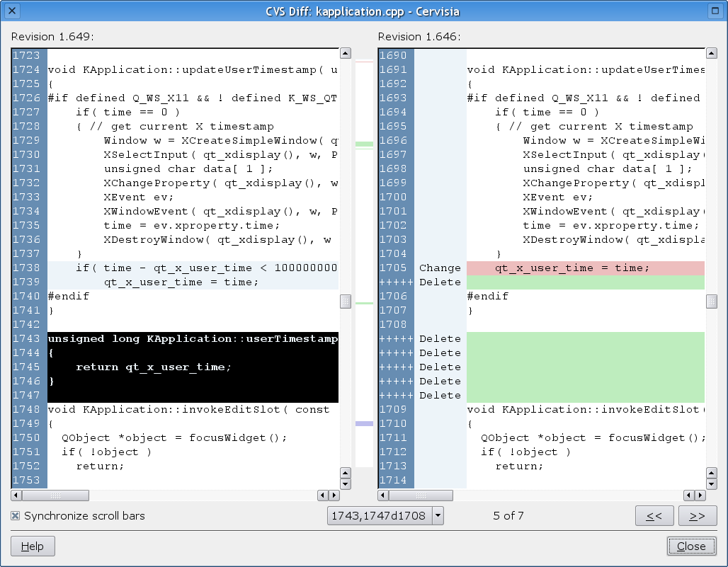
Task: Toggle the Synchronize scroll bars checkbox
Action: 16,516
